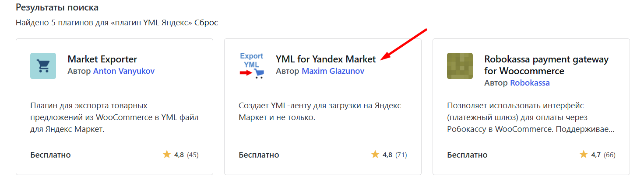644x179 pixels.
Task: Visit the Robokassa author link
Action: 530,83
